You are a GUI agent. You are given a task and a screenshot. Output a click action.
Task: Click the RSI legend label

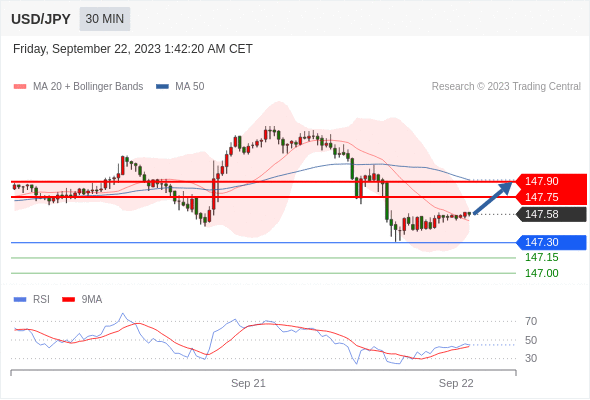[x=41, y=300]
